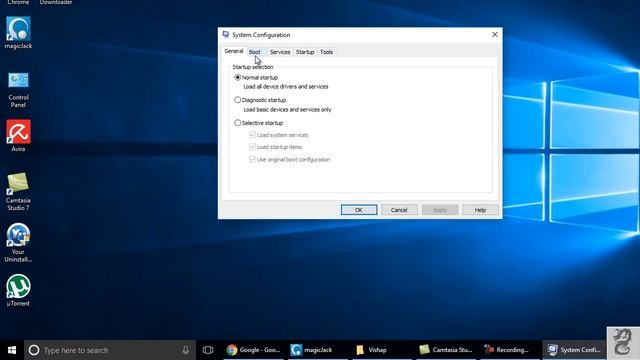Viewport: 640px width, 360px height.
Task: Switch to the Boot tab
Action: click(255, 52)
